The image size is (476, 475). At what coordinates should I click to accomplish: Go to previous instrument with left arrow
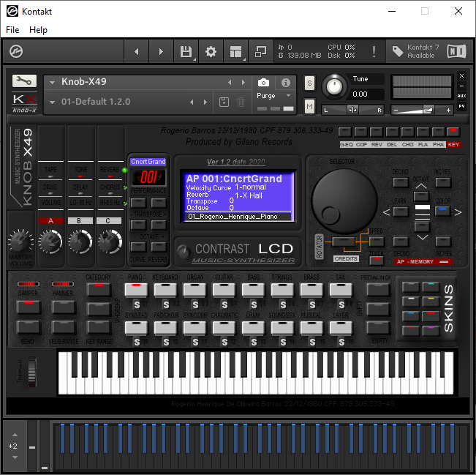click(x=137, y=52)
